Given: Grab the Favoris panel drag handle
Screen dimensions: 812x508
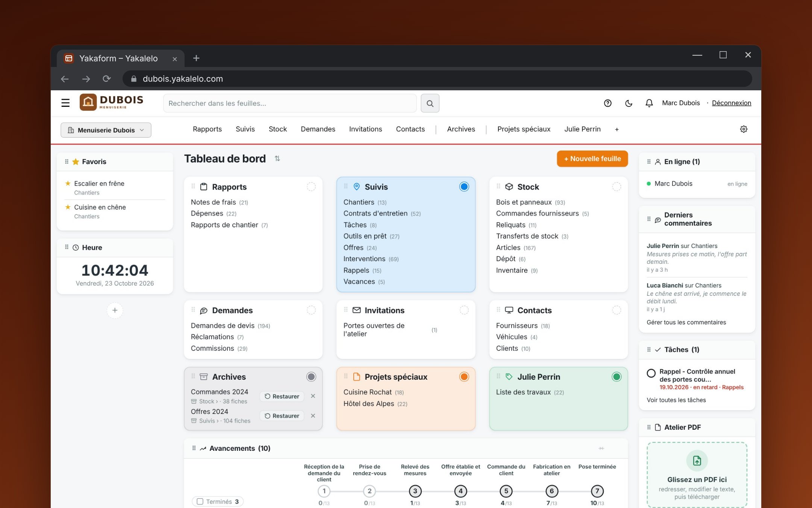Looking at the screenshot, I should (x=67, y=161).
